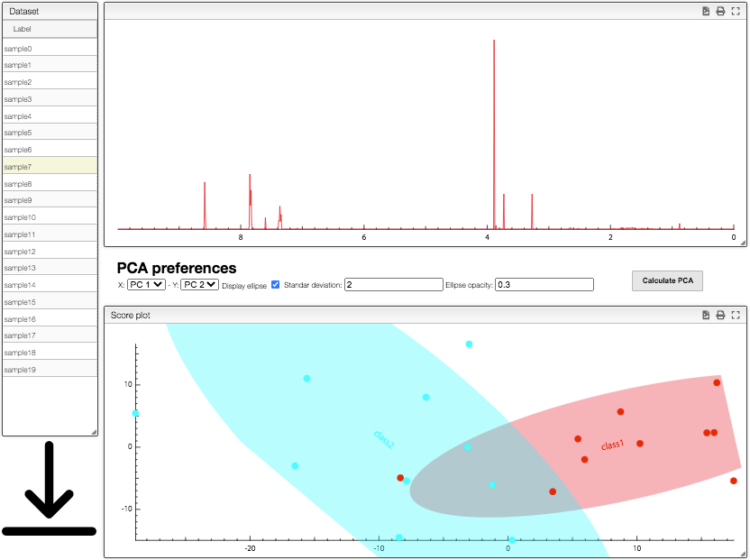This screenshot has height=560, width=750.
Task: Click the Score plot panel title
Action: 130,315
